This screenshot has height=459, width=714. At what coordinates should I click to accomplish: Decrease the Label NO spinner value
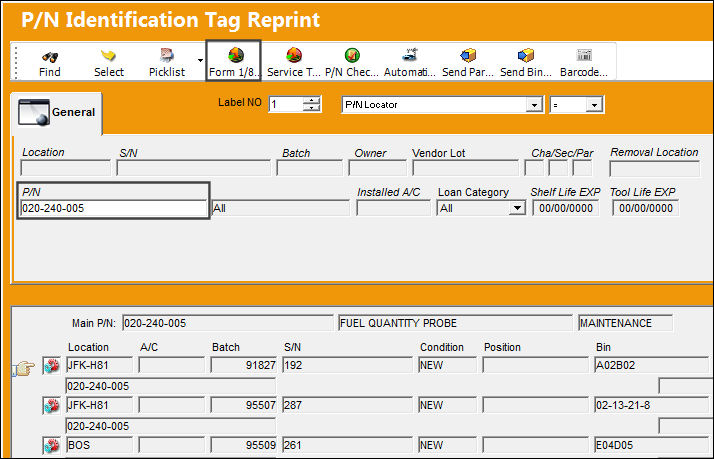coord(312,108)
